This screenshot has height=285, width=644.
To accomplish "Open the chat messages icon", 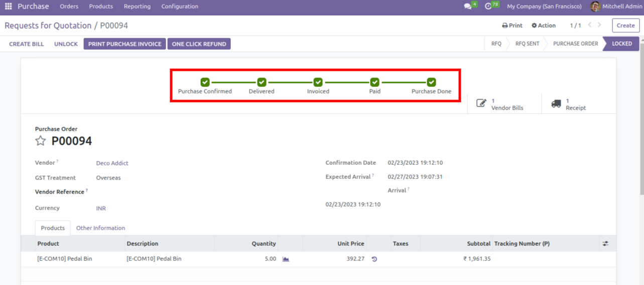I will tap(468, 7).
